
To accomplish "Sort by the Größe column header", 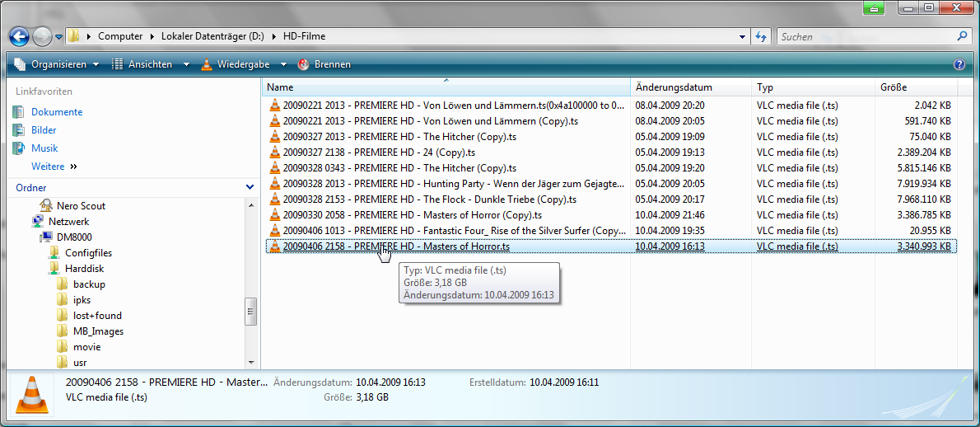I will click(916, 87).
